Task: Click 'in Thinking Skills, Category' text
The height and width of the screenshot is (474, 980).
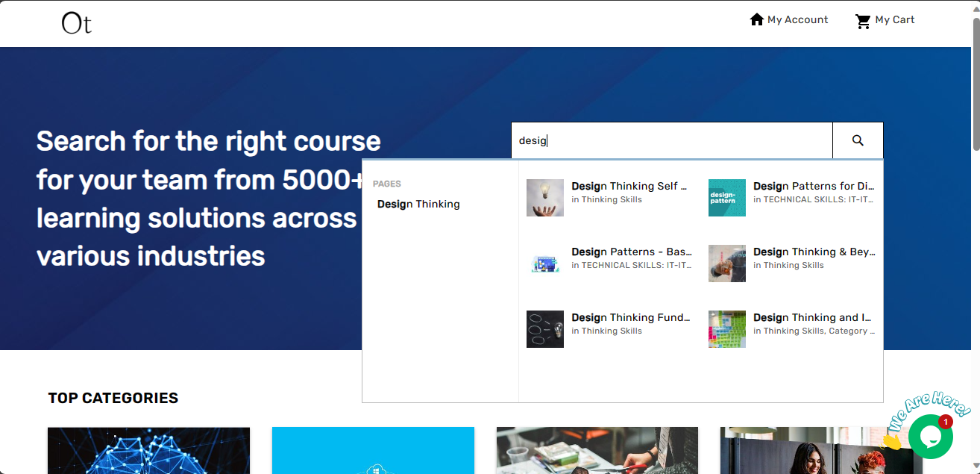Action: (814, 331)
